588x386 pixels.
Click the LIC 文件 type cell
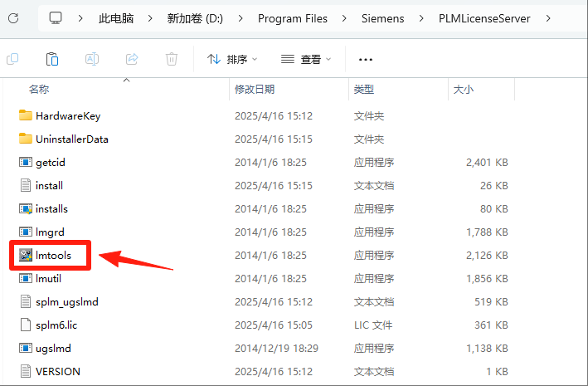pos(373,325)
